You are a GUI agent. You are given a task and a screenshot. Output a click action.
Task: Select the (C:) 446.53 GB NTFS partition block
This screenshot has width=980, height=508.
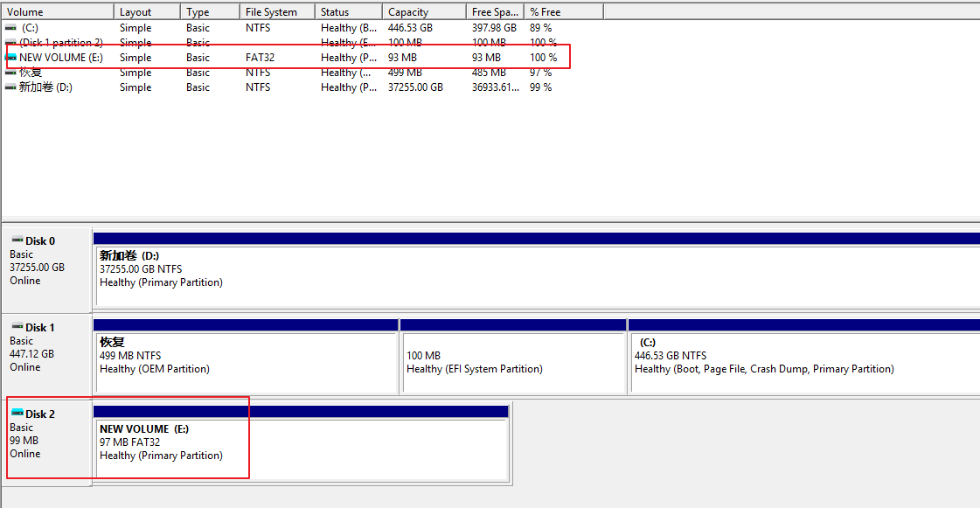point(804,362)
